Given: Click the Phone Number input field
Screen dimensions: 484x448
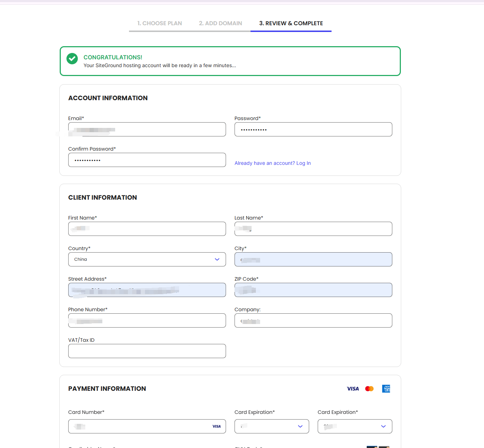Looking at the screenshot, I should coord(147,320).
